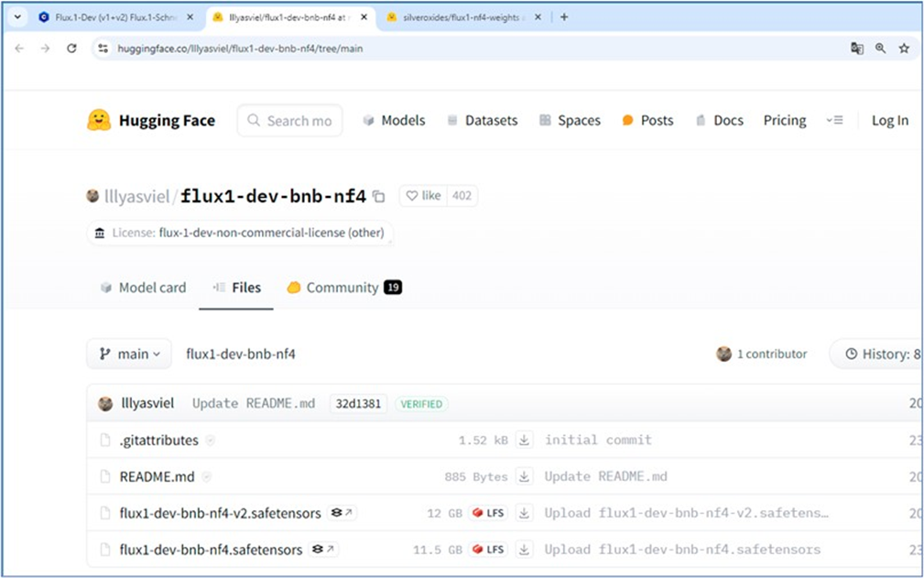Select the Files tab
Image resolution: width=924 pixels, height=578 pixels.
coord(236,288)
